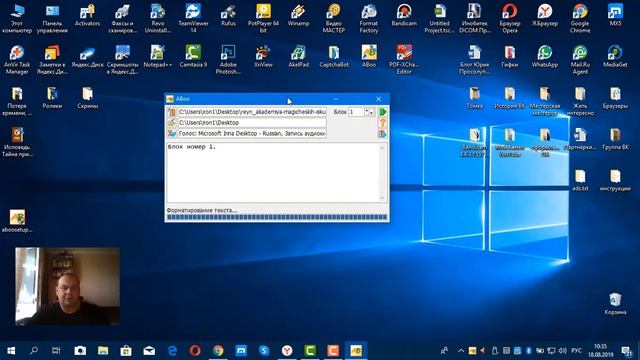Select the Winamp desktop icon
640x360 pixels.
tap(298, 16)
